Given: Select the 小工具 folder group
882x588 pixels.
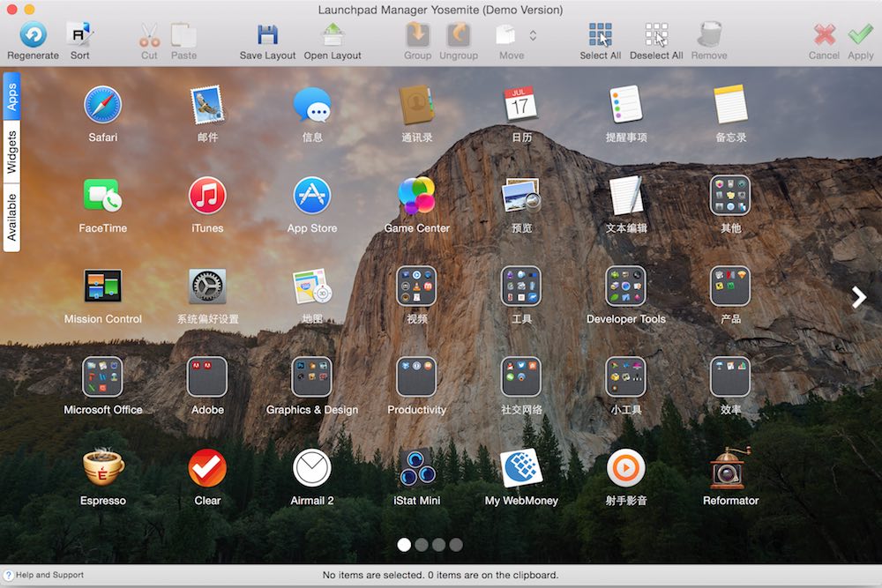Looking at the screenshot, I should pos(626,376).
